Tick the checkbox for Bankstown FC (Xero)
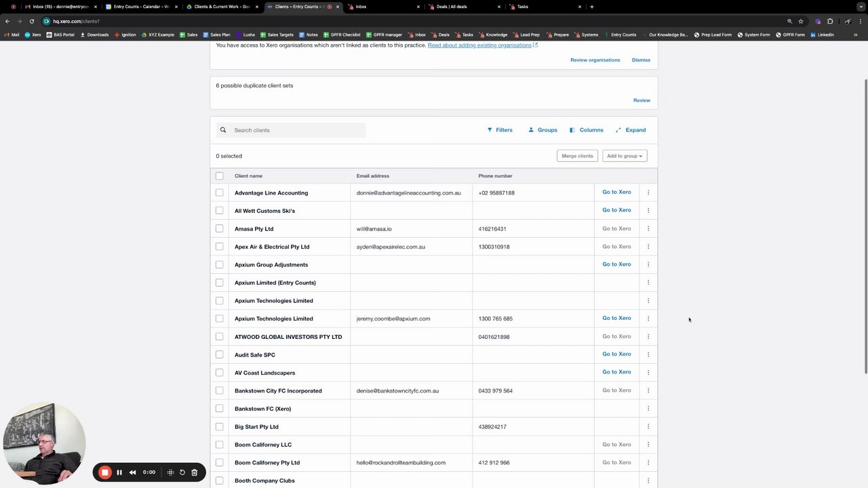868x488 pixels. tap(219, 409)
